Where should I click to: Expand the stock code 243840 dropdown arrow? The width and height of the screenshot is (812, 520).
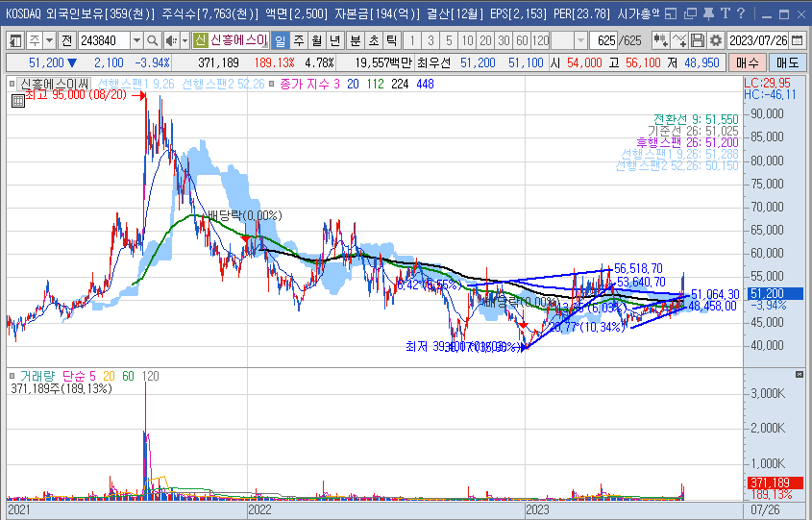136,39
